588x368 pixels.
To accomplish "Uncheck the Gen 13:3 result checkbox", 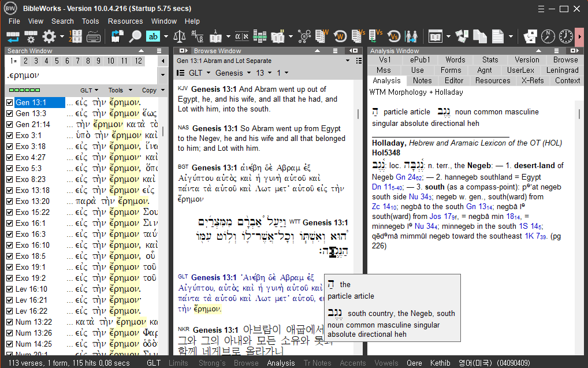I will point(10,113).
